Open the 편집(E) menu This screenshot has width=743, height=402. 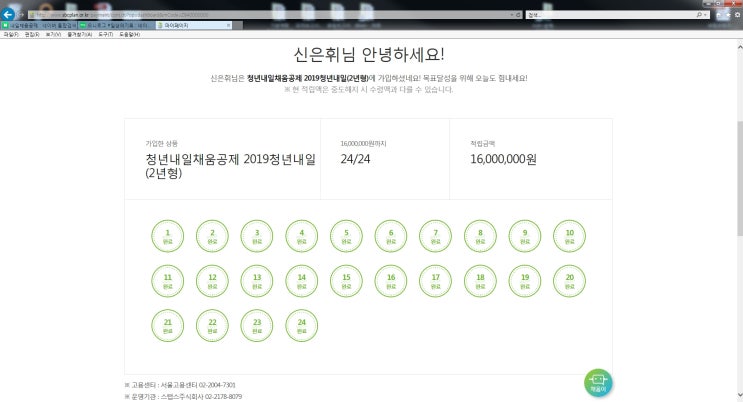32,35
